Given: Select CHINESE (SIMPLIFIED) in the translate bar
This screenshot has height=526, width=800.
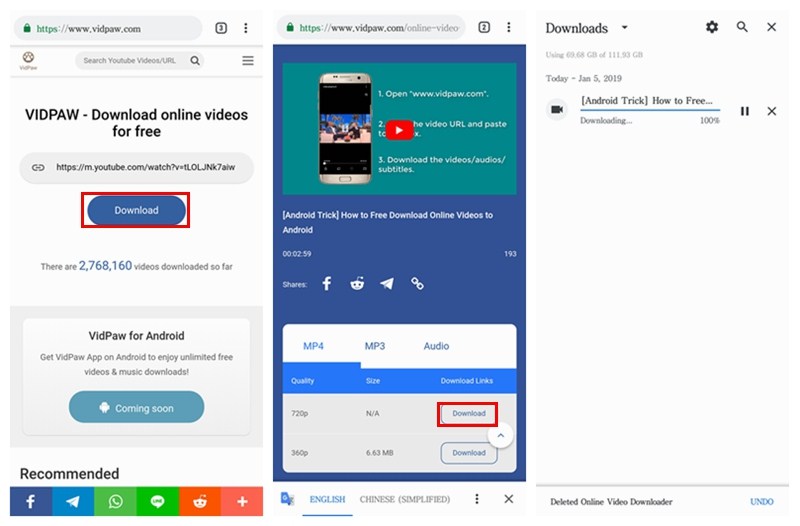Looking at the screenshot, I should point(405,499).
